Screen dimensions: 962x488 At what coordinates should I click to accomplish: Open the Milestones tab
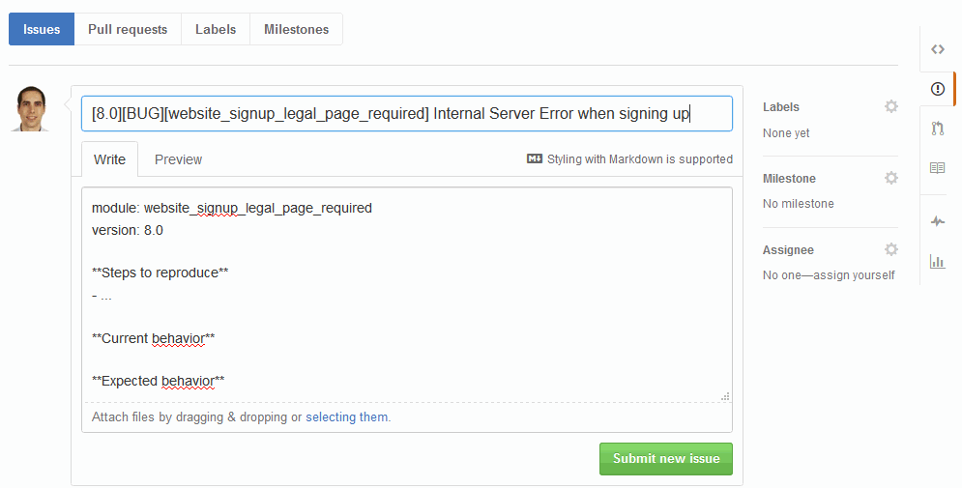tap(296, 29)
